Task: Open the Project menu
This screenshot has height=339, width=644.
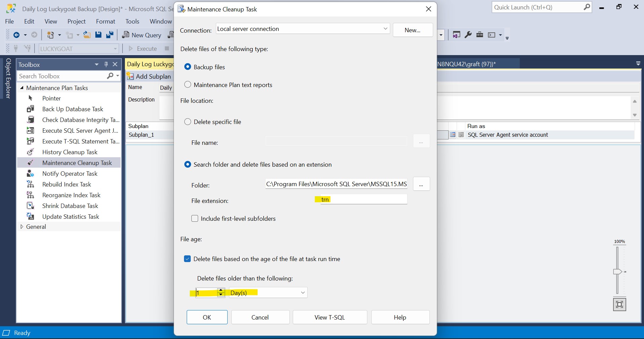Action: (77, 21)
